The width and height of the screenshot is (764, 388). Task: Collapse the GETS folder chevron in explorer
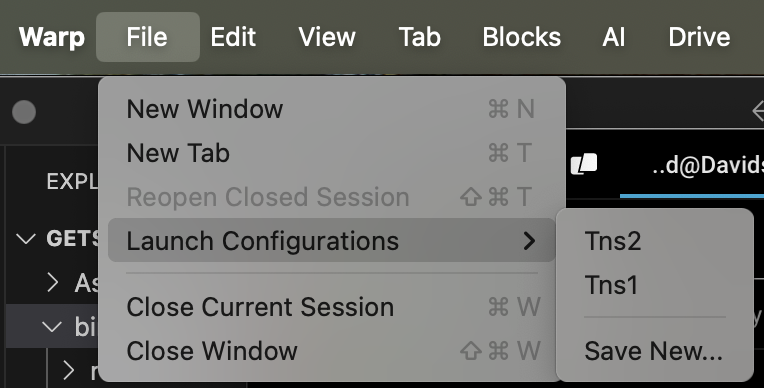tap(26, 239)
